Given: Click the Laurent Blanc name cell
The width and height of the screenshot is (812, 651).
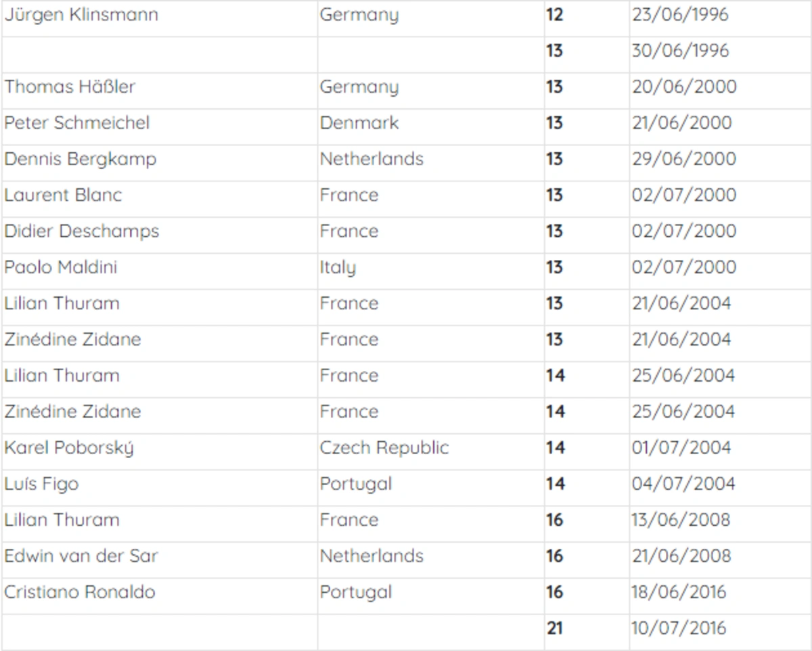Looking at the screenshot, I should (64, 196).
